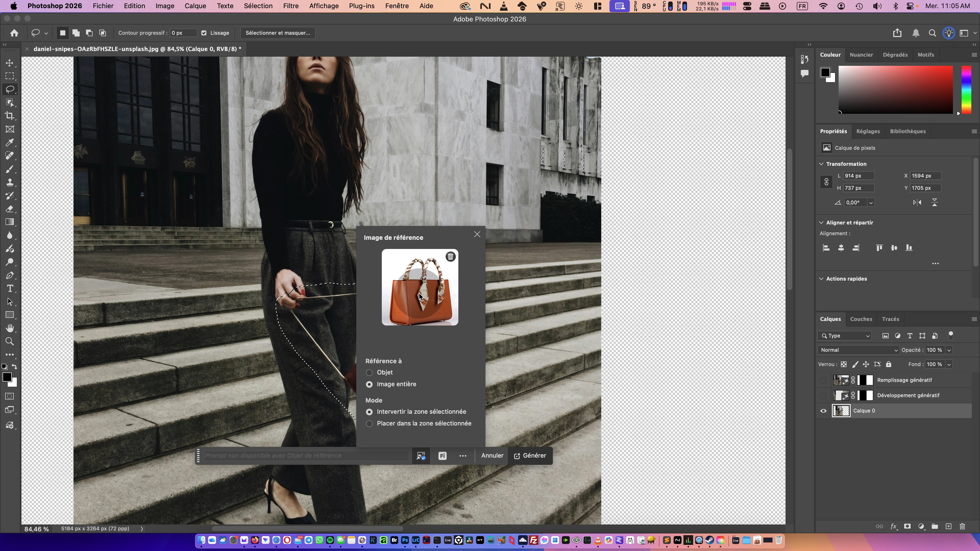Click the Générer button
980x551 pixels.
530,456
